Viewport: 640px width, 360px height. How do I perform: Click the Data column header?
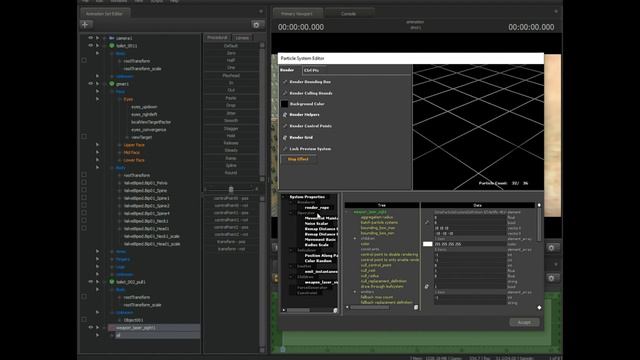478,205
